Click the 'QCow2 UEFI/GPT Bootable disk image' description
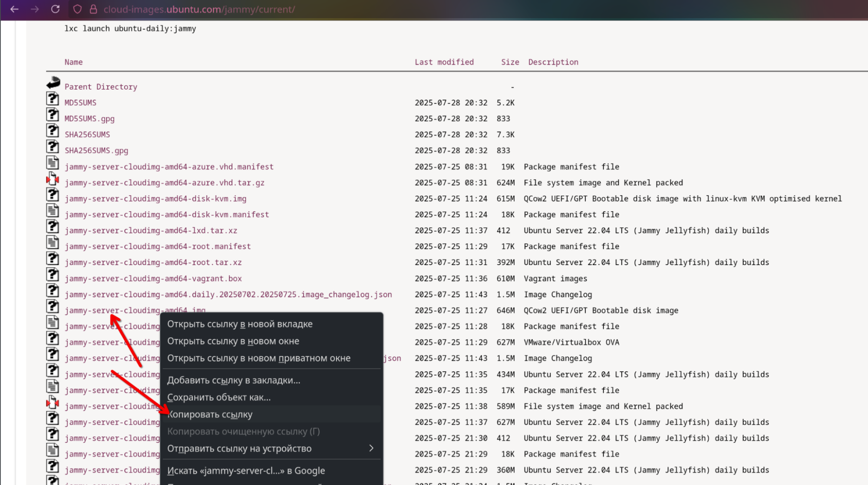The image size is (868, 485). tap(601, 310)
